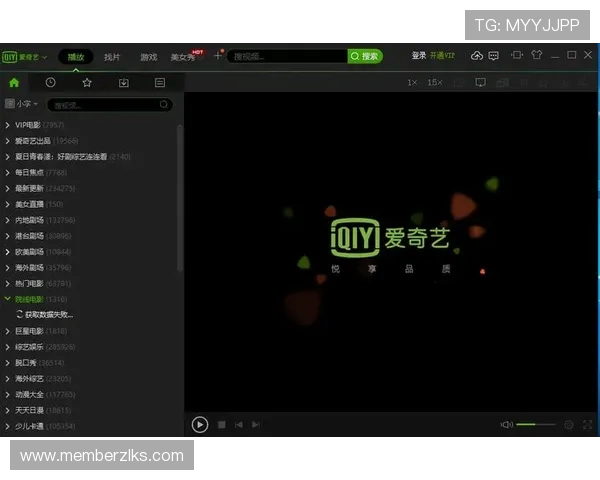Click the green 搜索 search button
Image resolution: width=600 pixels, height=480 pixels.
(x=365, y=57)
